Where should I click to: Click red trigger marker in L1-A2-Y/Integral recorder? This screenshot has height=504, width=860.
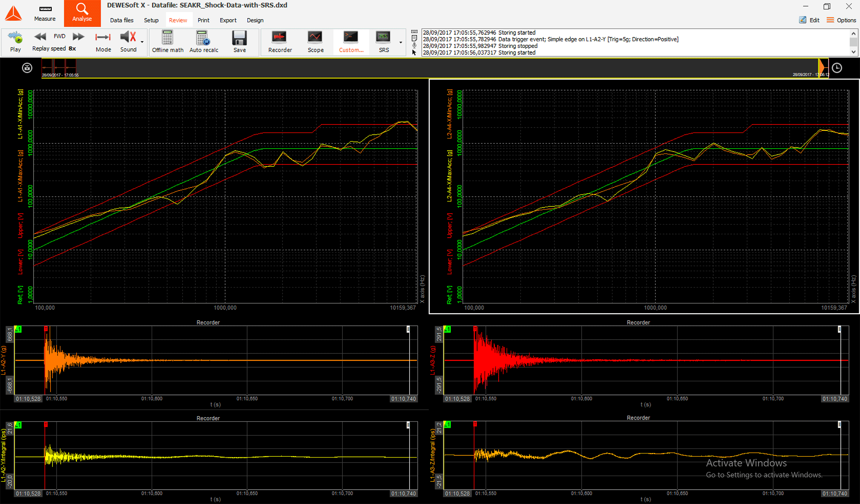click(x=46, y=424)
